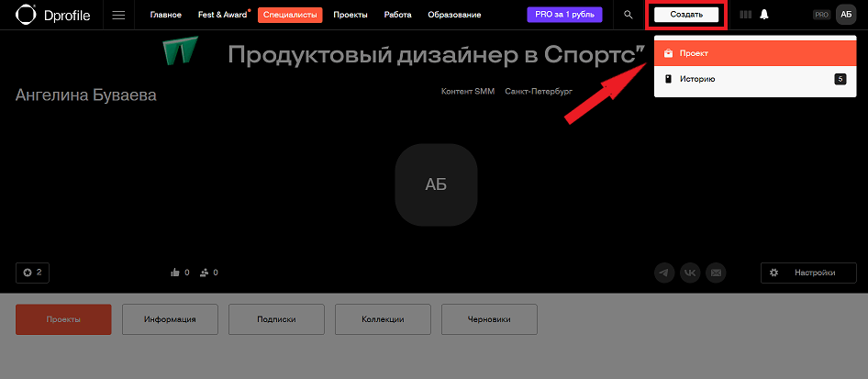Click the PRO badge near the avatar
The height and width of the screenshot is (379, 868).
tap(821, 15)
